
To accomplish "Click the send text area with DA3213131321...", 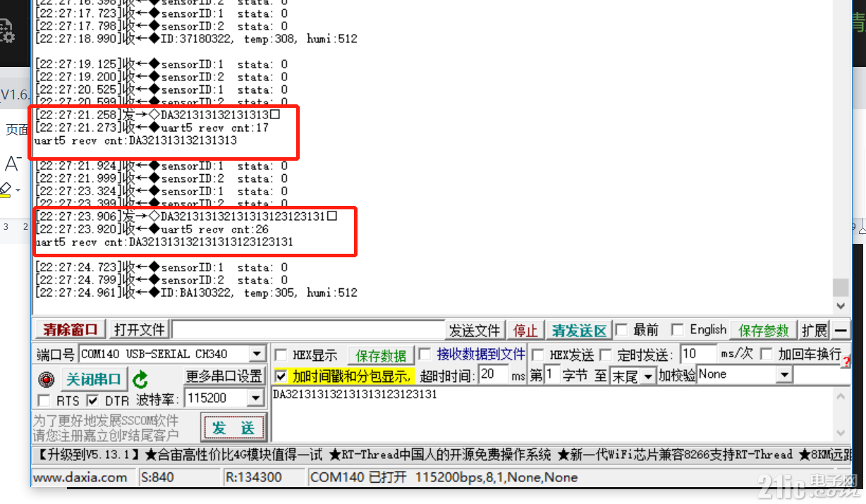I will pos(552,414).
